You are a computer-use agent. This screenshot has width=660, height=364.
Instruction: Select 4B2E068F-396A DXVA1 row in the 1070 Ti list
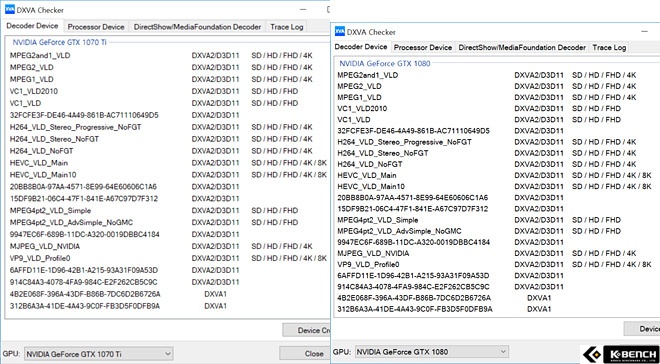coord(168,294)
